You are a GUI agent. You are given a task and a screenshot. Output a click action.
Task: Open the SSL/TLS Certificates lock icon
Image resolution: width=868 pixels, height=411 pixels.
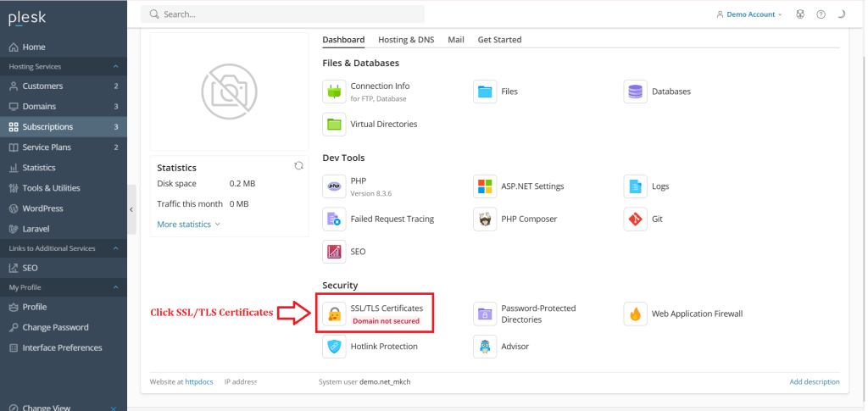pyautogui.click(x=334, y=314)
